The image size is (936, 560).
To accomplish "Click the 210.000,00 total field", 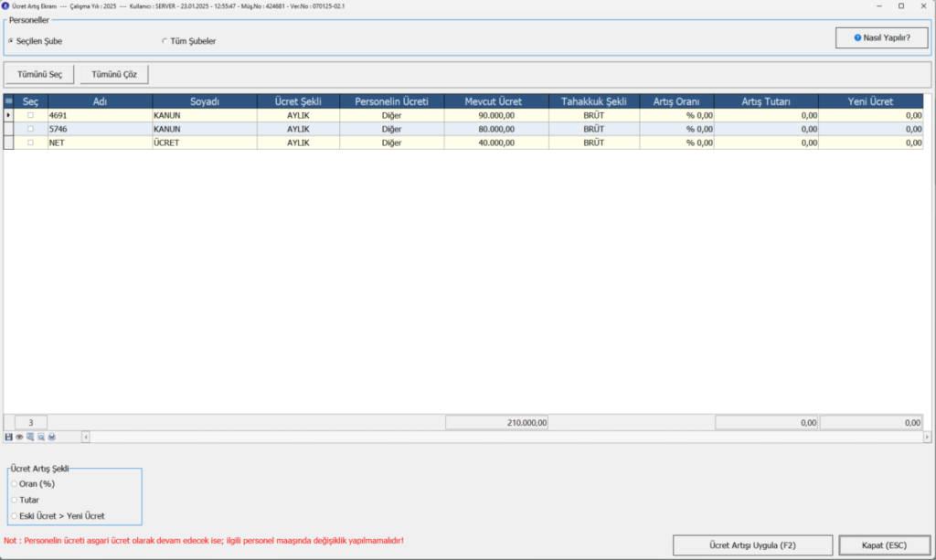I will (x=496, y=422).
